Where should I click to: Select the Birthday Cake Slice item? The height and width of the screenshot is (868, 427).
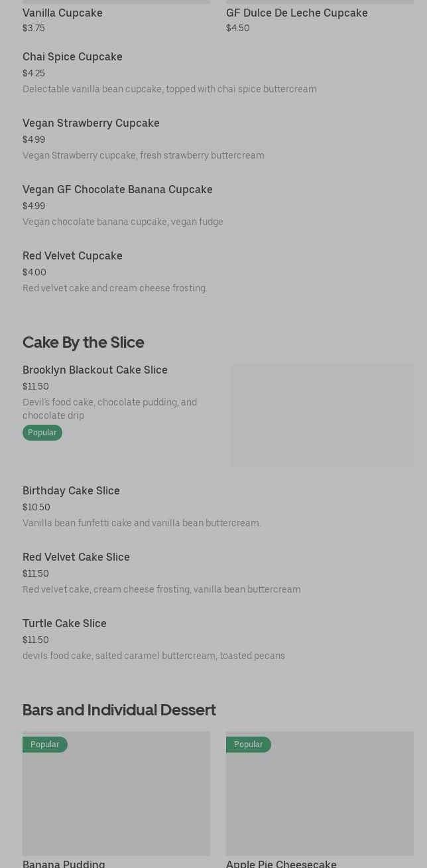point(71,491)
